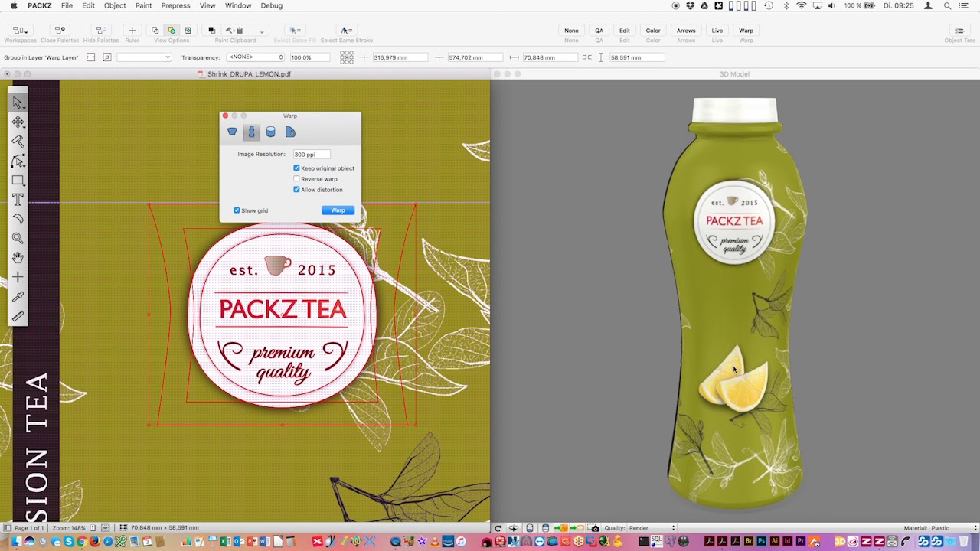This screenshot has width=980, height=551.
Task: Open Spotlight search in menu bar
Action: tap(947, 5)
